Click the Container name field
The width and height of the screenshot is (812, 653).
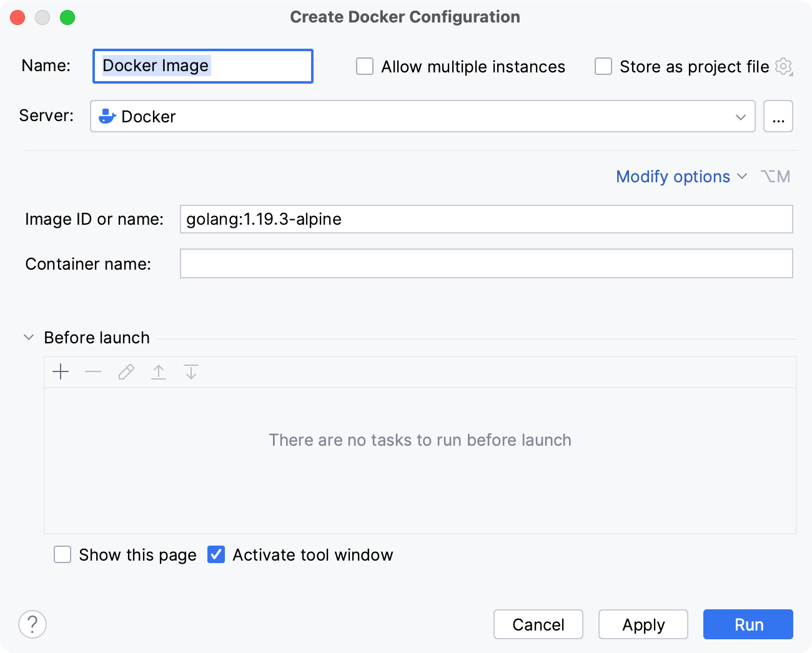(x=486, y=263)
